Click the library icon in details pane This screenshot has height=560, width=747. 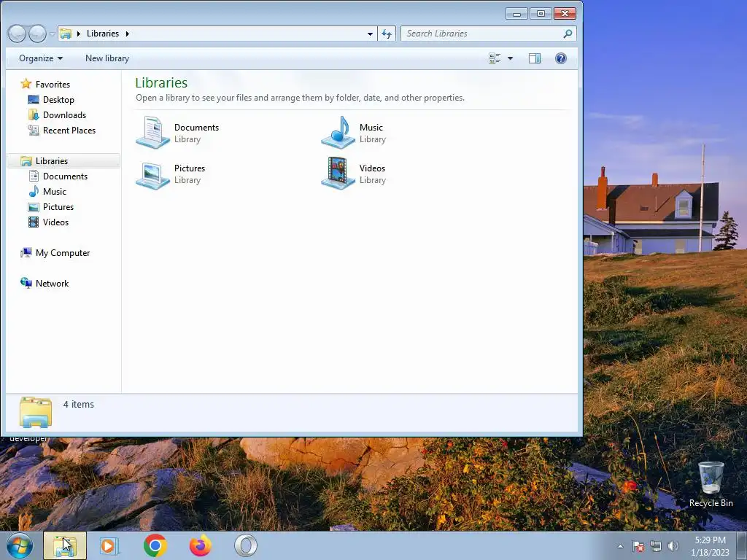click(36, 411)
